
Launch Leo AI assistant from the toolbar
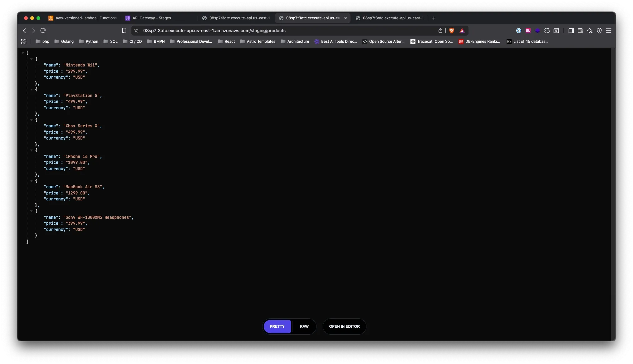[590, 31]
